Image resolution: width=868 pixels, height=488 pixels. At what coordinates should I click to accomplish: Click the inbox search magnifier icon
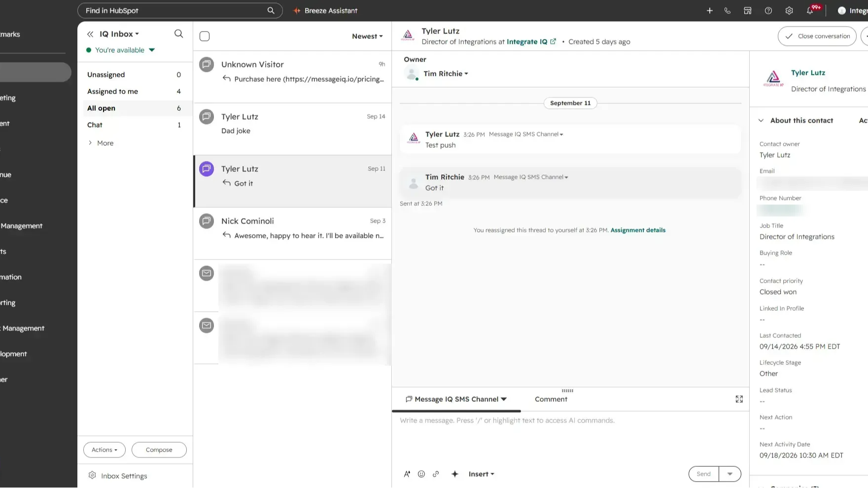[178, 33]
